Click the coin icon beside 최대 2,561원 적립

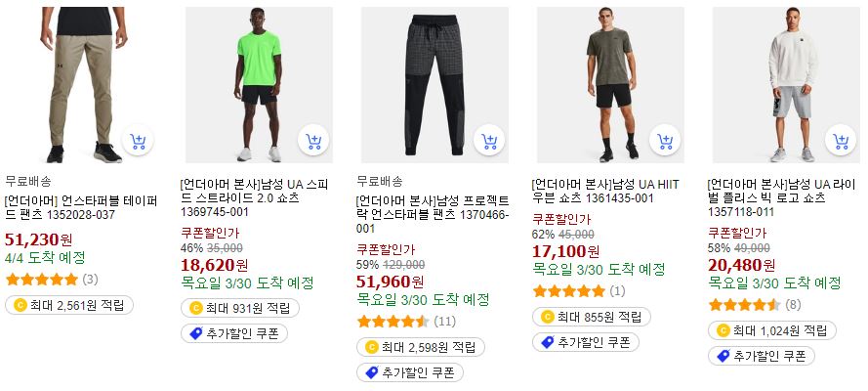click(x=21, y=305)
